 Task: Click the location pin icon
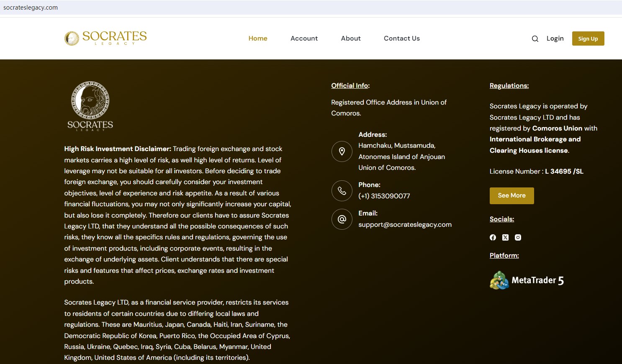(x=342, y=151)
